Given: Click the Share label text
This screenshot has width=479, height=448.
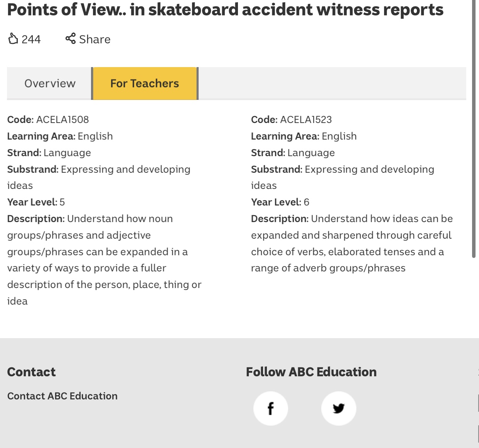Looking at the screenshot, I should click(x=95, y=39).
